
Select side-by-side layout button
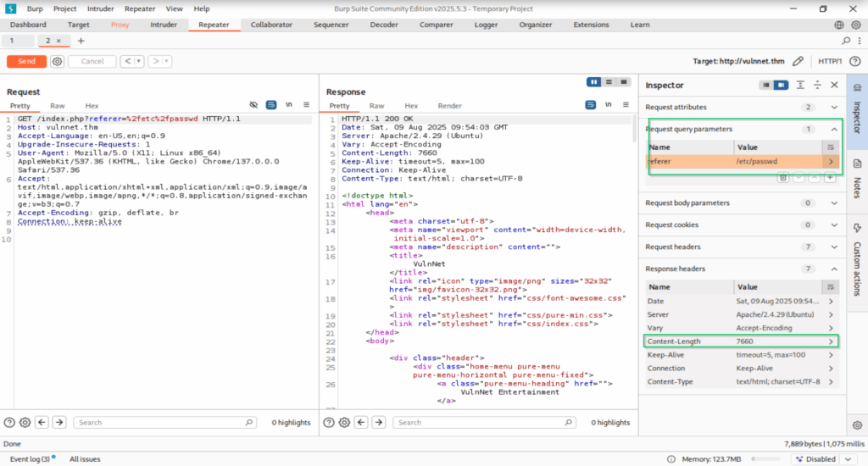(x=594, y=82)
